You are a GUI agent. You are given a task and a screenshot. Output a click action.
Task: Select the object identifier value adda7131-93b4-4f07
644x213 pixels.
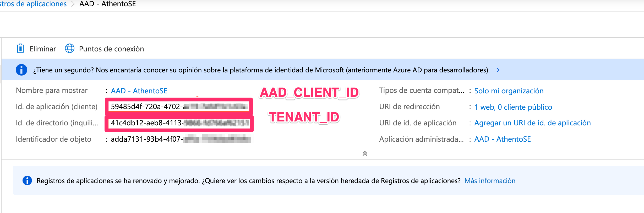tap(181, 139)
